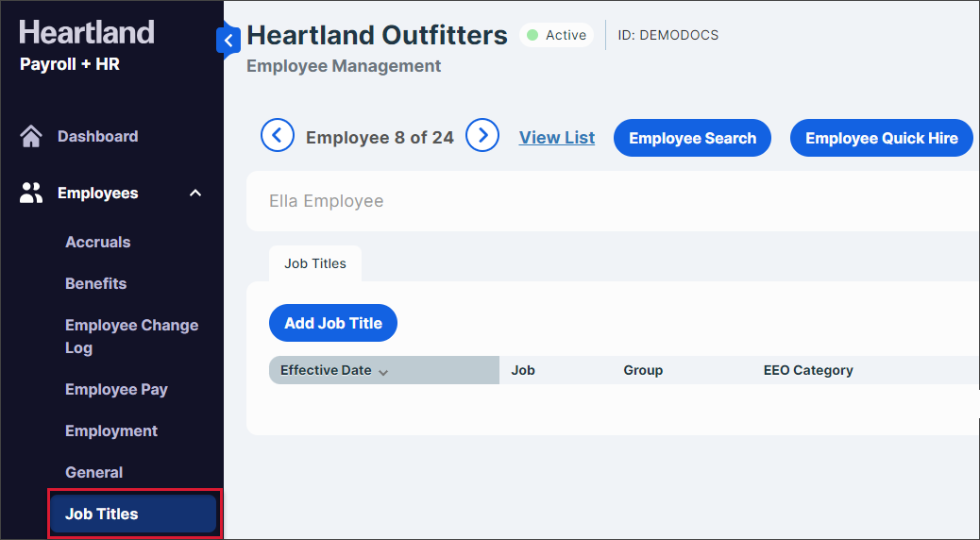The image size is (980, 540).
Task: Open Benefits in the sidebar
Action: click(x=95, y=284)
